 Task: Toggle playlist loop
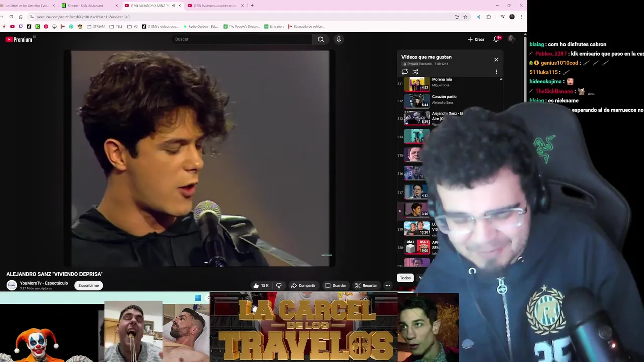(x=405, y=72)
